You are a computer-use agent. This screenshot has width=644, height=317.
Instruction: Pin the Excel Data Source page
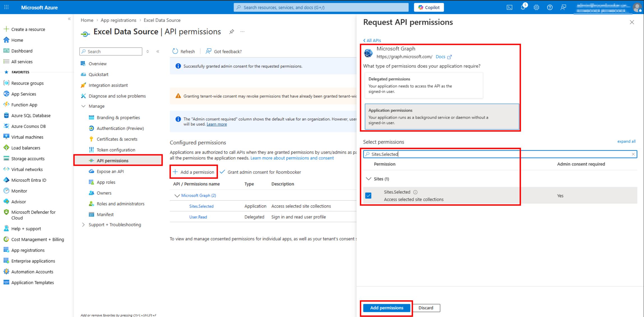tap(231, 32)
